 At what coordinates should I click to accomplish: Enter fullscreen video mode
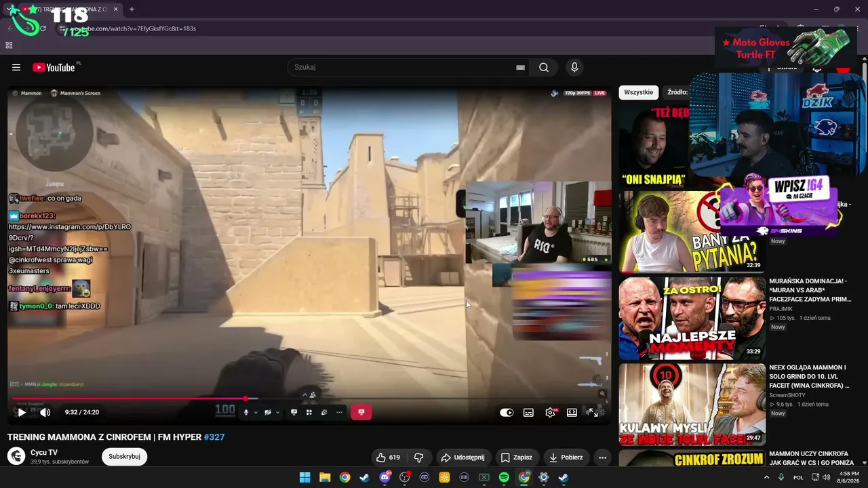[x=593, y=412]
